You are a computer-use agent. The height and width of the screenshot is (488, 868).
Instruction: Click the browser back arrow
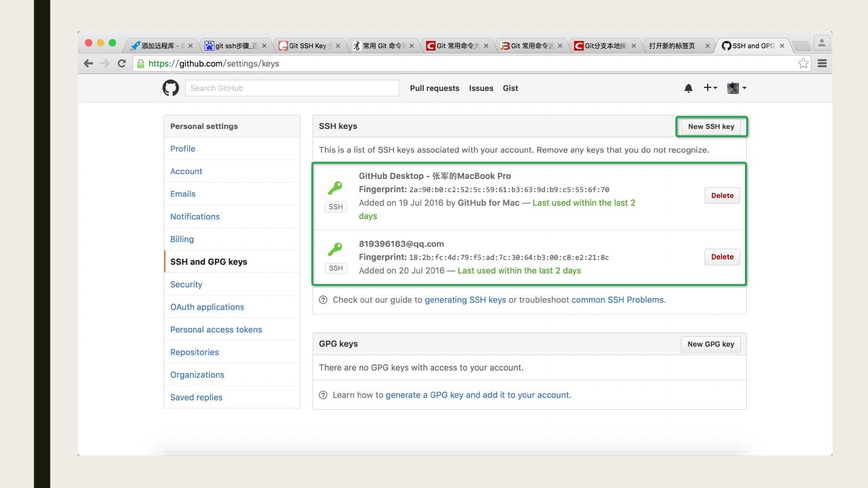pos(89,63)
